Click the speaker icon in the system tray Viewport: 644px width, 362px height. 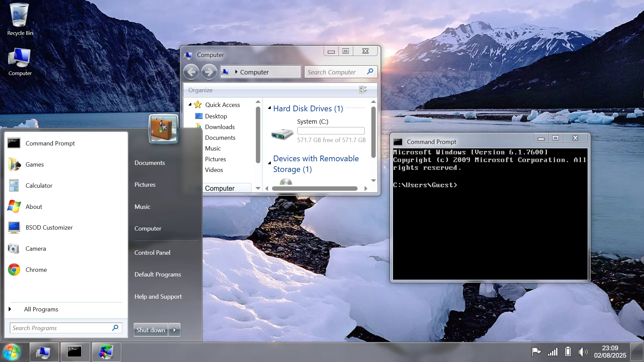[x=583, y=352]
